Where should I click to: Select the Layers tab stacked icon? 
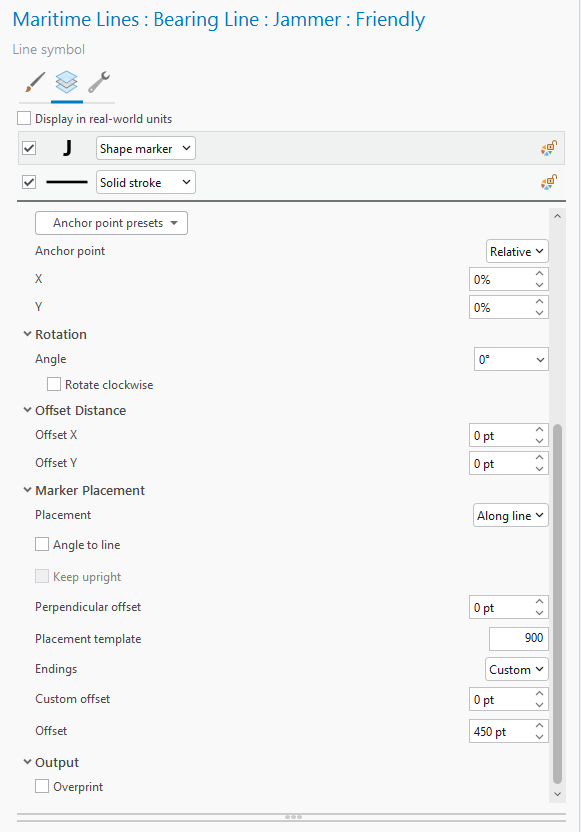tap(66, 82)
